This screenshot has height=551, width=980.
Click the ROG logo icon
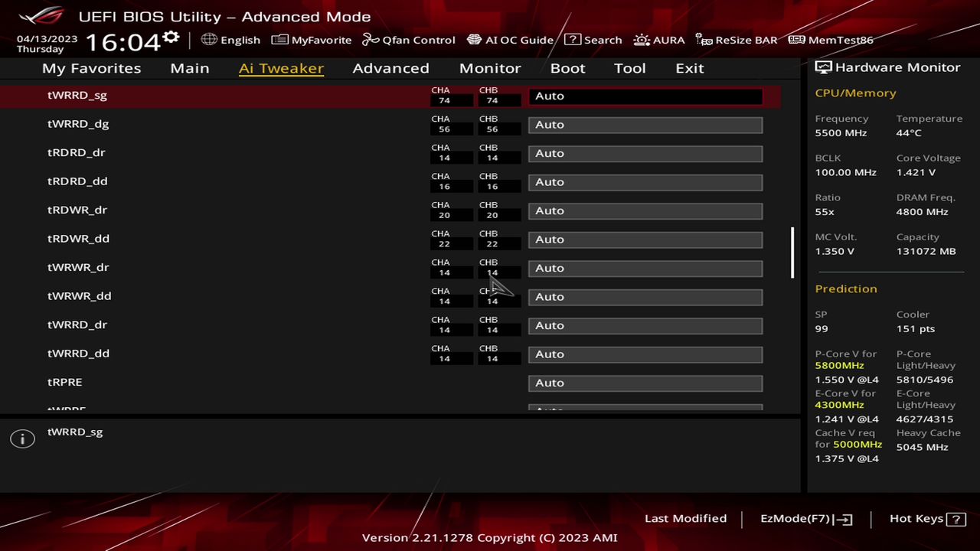pyautogui.click(x=42, y=15)
